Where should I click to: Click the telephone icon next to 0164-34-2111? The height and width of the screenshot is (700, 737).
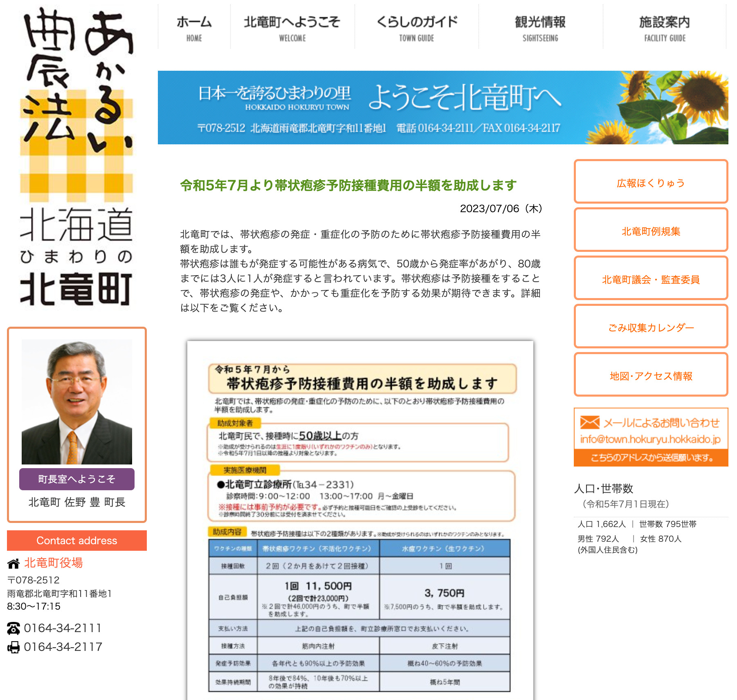[13, 628]
